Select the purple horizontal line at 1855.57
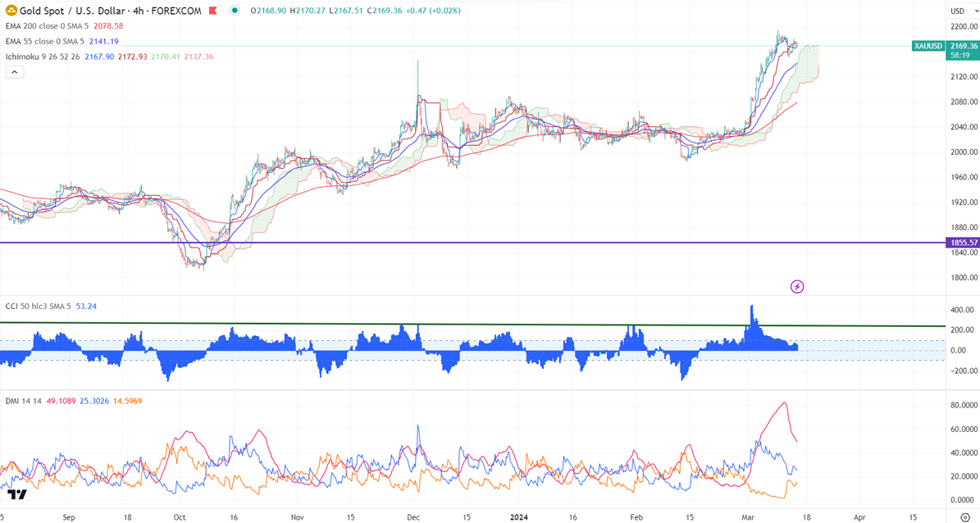The height and width of the screenshot is (523, 980). coord(472,243)
